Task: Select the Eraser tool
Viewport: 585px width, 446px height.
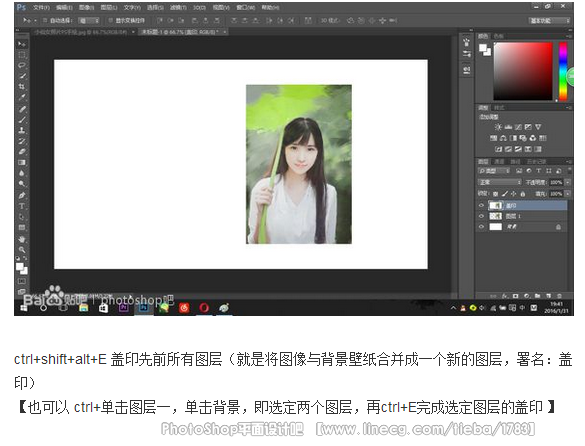Action: coord(22,152)
